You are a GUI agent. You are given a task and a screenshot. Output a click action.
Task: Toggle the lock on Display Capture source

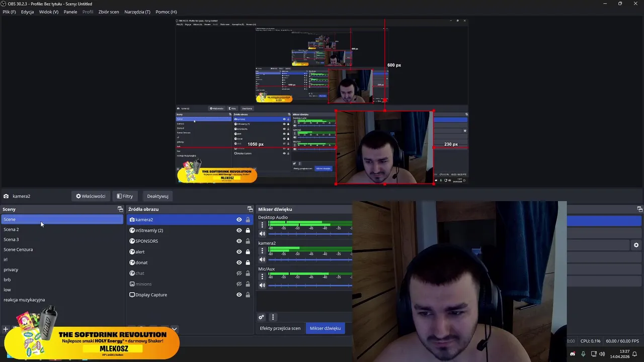(248, 295)
